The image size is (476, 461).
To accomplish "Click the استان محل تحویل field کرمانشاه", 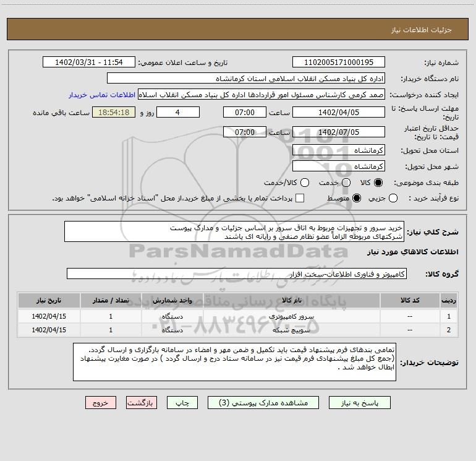I will coord(339,150).
